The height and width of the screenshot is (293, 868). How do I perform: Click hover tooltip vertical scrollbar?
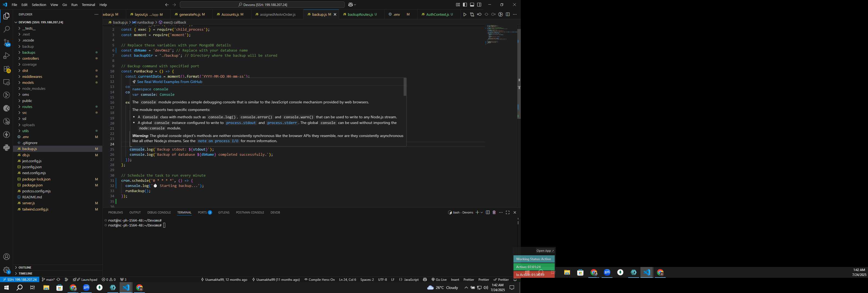pyautogui.click(x=405, y=87)
